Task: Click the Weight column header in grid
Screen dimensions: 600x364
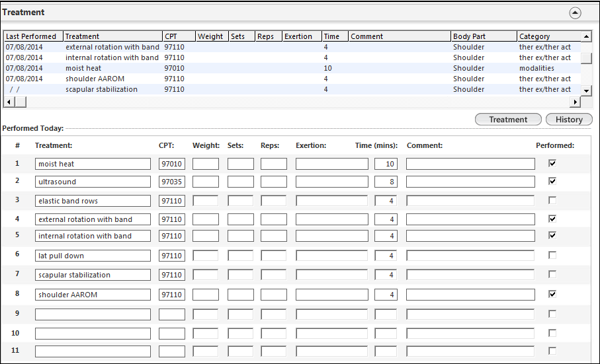Action: (x=212, y=36)
